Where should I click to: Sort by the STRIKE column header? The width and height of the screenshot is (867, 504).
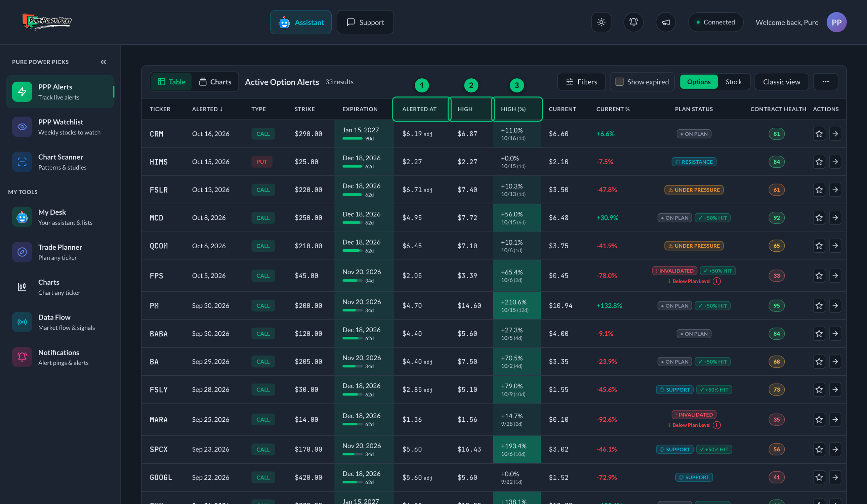(304, 109)
